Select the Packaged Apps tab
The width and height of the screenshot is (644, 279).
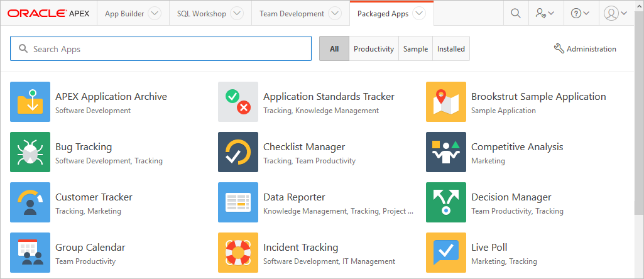[383, 14]
